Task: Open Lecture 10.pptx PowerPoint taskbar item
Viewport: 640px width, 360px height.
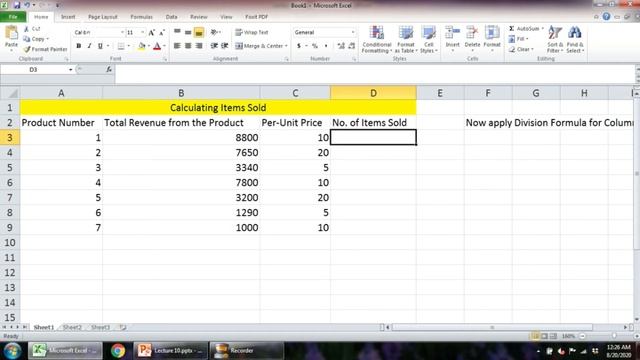Action: click(170, 351)
